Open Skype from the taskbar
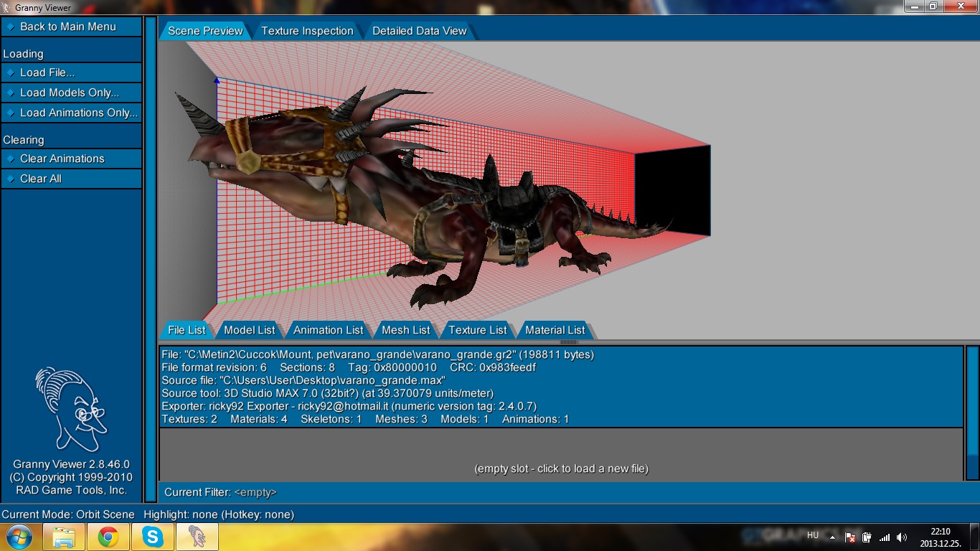Screen dimensions: 980x551 click(152, 537)
